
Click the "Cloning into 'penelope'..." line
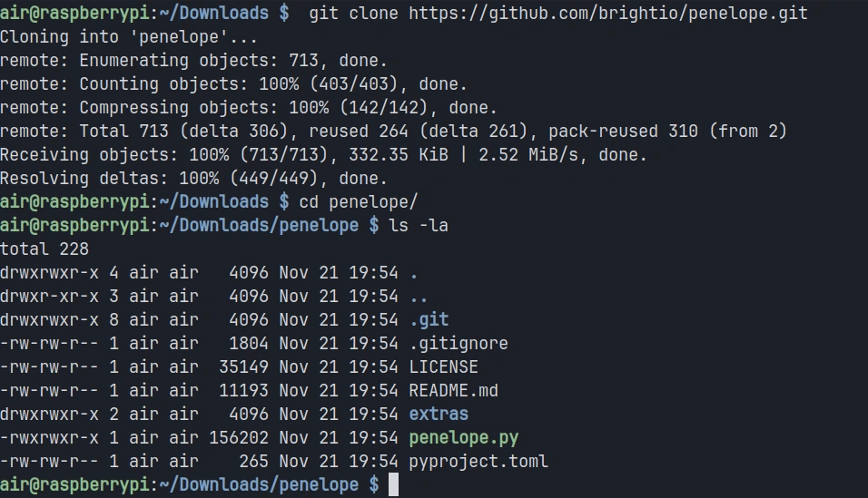(x=129, y=37)
